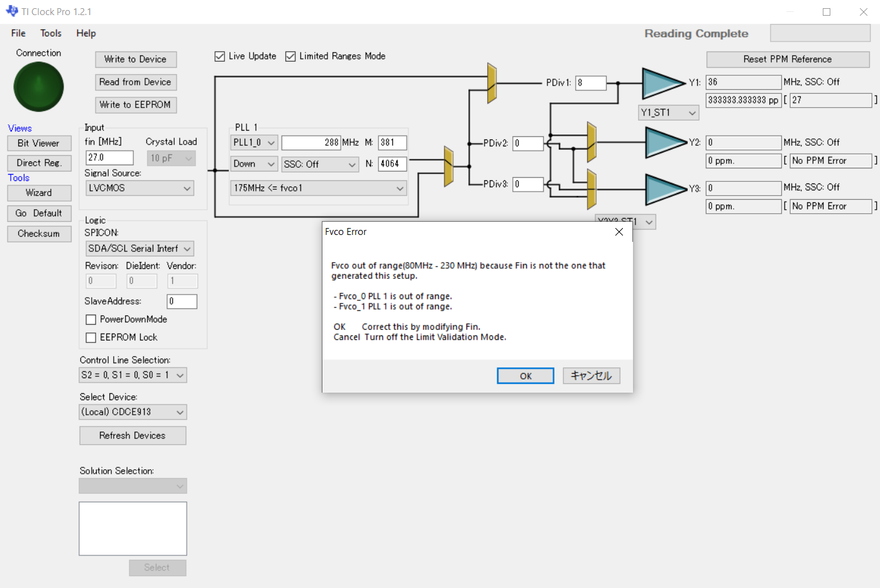Viewport: 880px width, 588px height.
Task: Click the Y2 frequency field
Action: coord(744,143)
